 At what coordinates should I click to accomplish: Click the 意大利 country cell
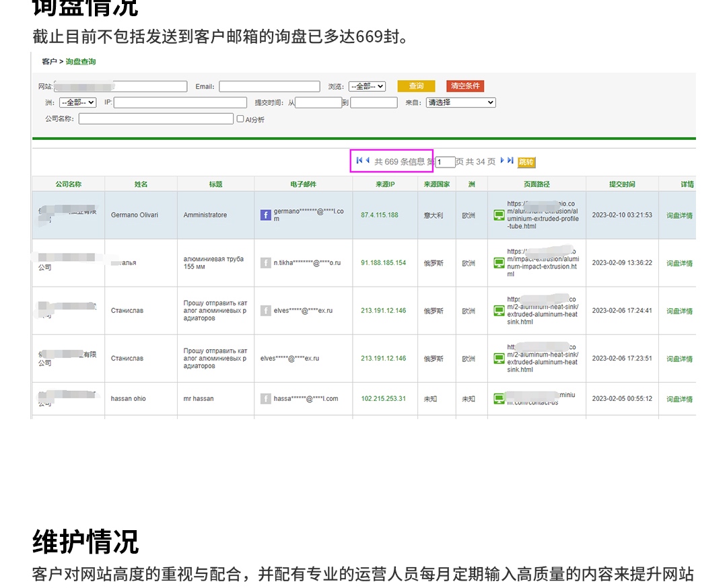[433, 215]
